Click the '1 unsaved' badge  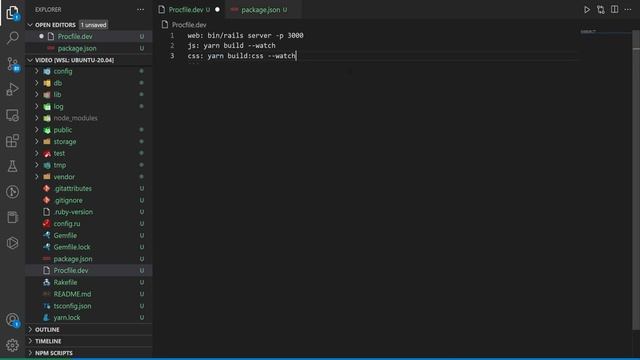(x=93, y=25)
